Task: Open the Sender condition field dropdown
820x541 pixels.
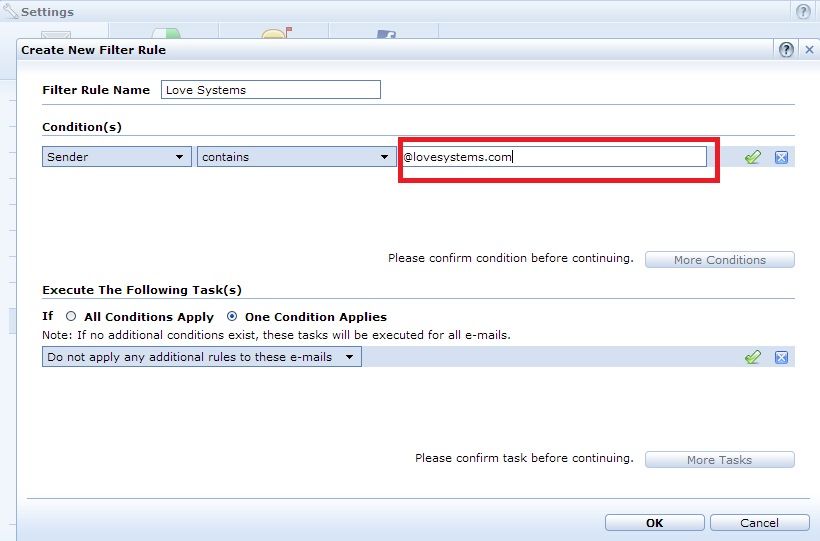Action: point(117,156)
